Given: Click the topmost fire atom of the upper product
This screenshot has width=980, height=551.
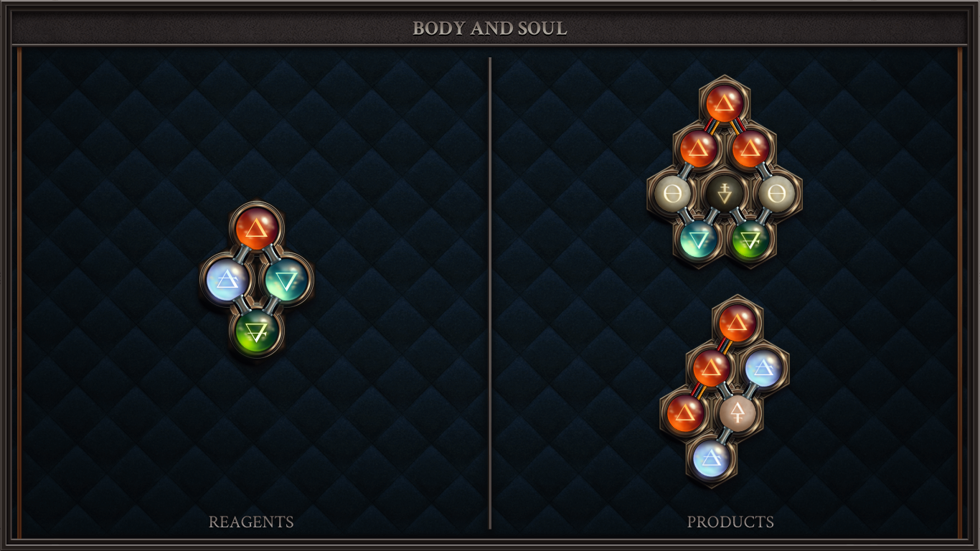Looking at the screenshot, I should click(725, 103).
